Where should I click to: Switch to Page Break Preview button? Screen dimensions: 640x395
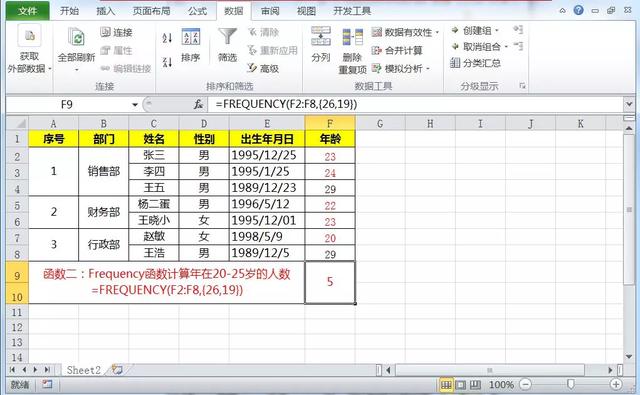click(x=475, y=384)
